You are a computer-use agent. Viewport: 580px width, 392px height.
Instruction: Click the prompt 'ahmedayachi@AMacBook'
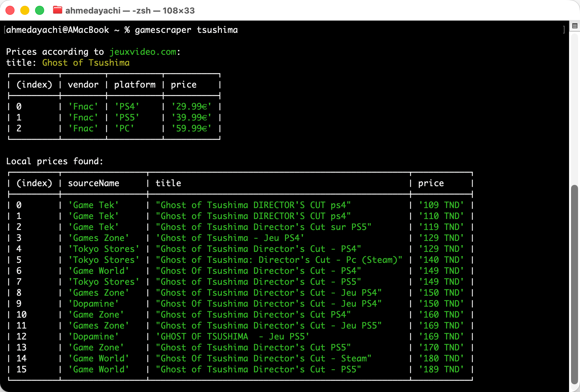pyautogui.click(x=58, y=30)
